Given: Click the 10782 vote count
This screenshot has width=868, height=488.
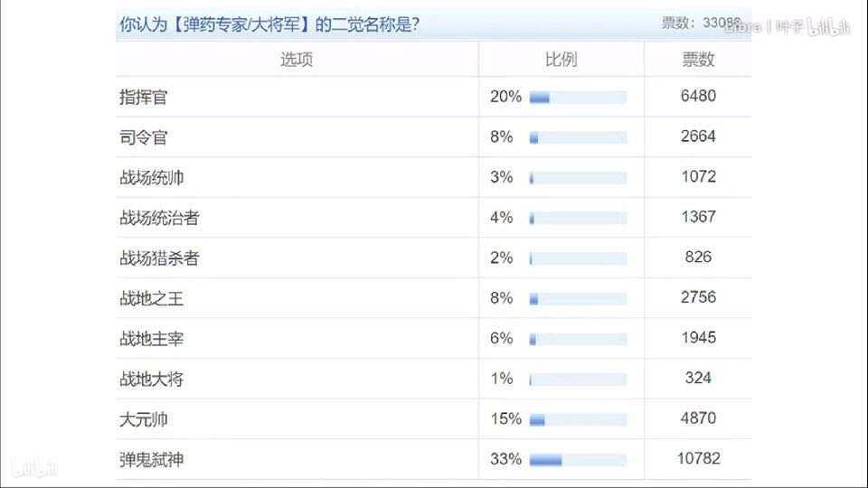Looking at the screenshot, I should pos(698,458).
